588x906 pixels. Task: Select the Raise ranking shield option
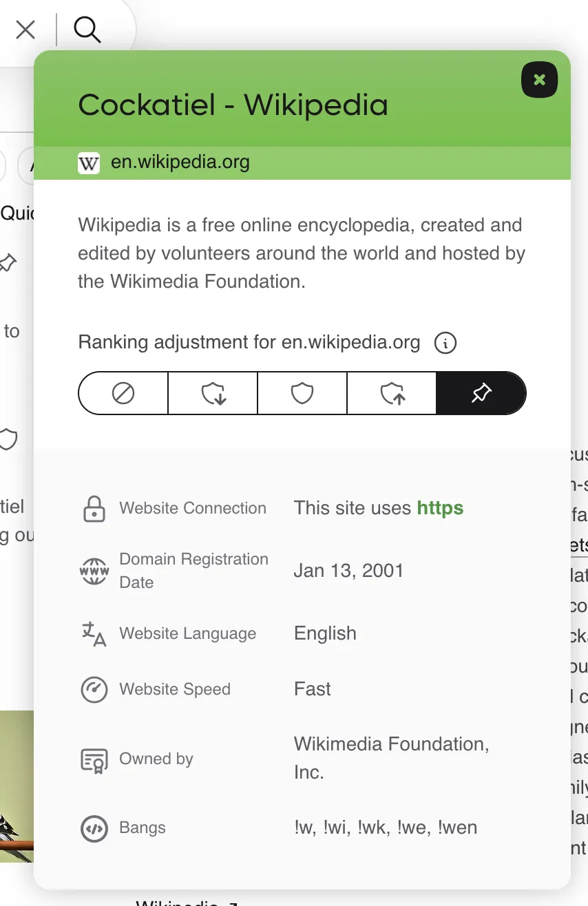coord(392,393)
